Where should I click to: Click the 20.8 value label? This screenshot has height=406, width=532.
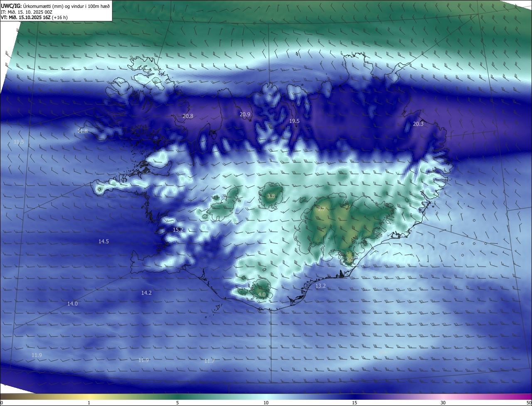pos(188,116)
